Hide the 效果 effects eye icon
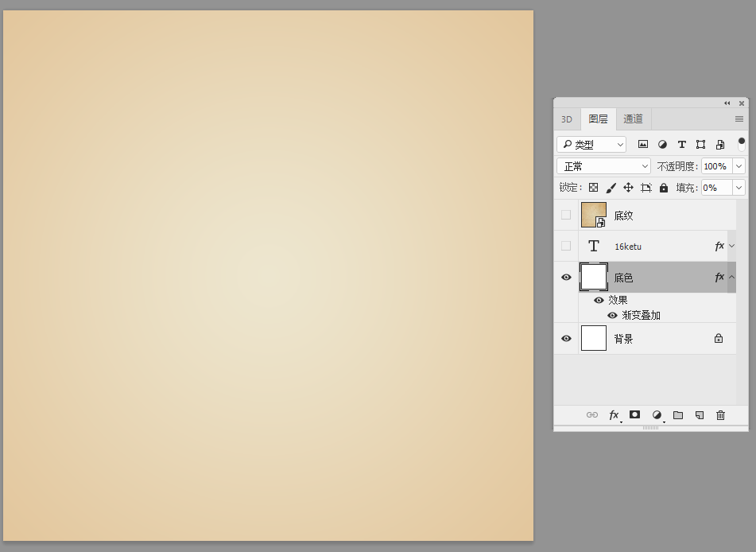 (x=599, y=300)
